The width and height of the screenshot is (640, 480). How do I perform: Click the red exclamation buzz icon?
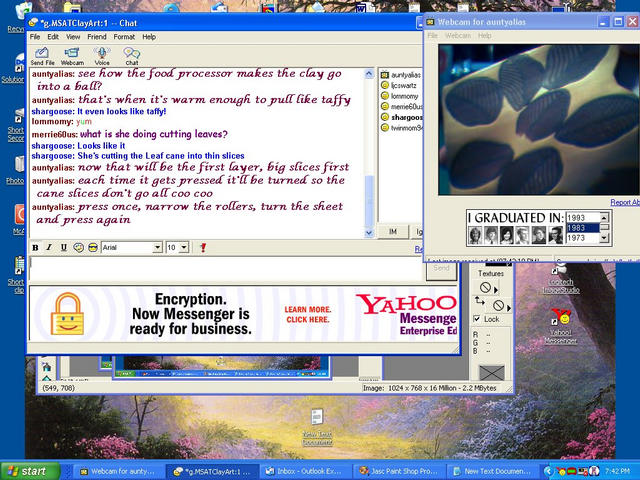pyautogui.click(x=203, y=247)
